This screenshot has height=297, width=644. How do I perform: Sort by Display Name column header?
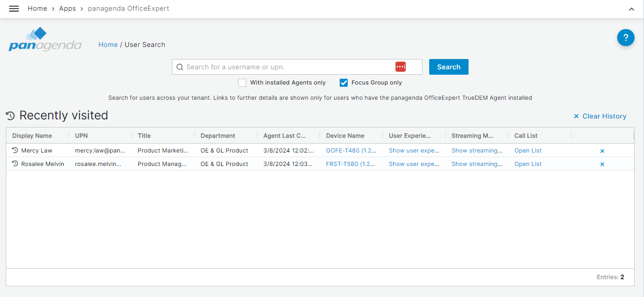tap(32, 136)
